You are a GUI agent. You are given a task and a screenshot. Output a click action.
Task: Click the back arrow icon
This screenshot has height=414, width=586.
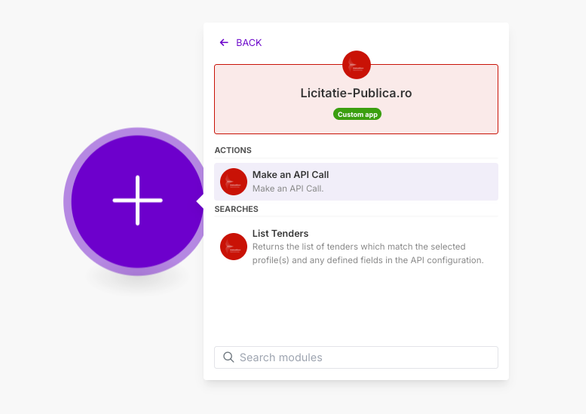pyautogui.click(x=224, y=43)
